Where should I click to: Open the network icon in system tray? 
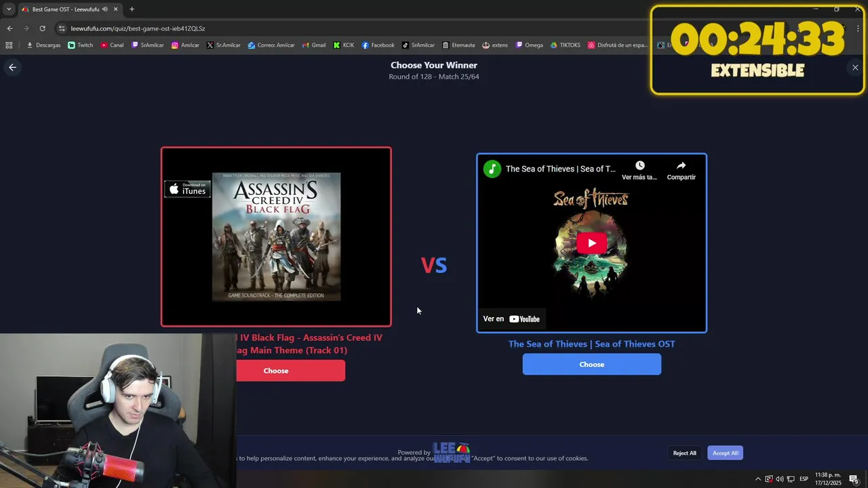pos(791,479)
